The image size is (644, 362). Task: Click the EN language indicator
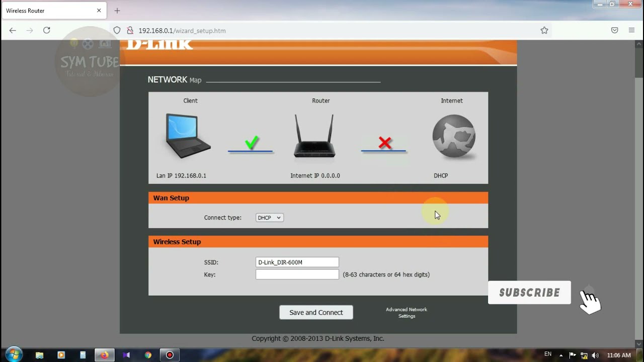(x=548, y=354)
